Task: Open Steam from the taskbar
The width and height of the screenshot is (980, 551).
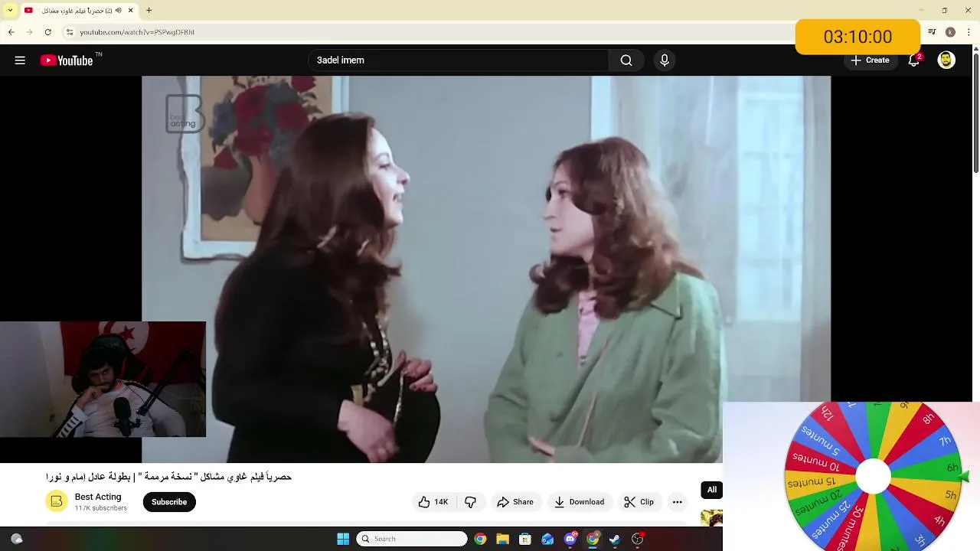Action: click(615, 539)
